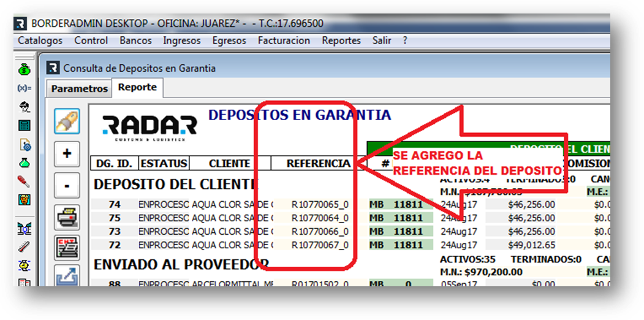Click reference R01701502_0
The height and width of the screenshot is (320, 644).
320,283
